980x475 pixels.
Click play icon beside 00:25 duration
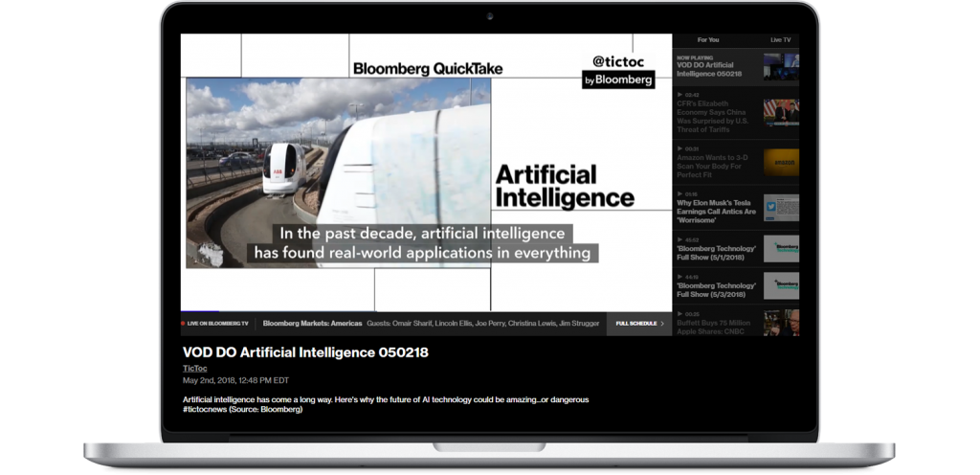[680, 314]
